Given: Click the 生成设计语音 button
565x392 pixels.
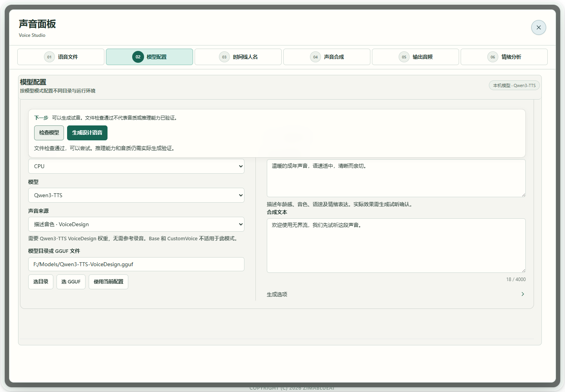Looking at the screenshot, I should click(x=87, y=133).
